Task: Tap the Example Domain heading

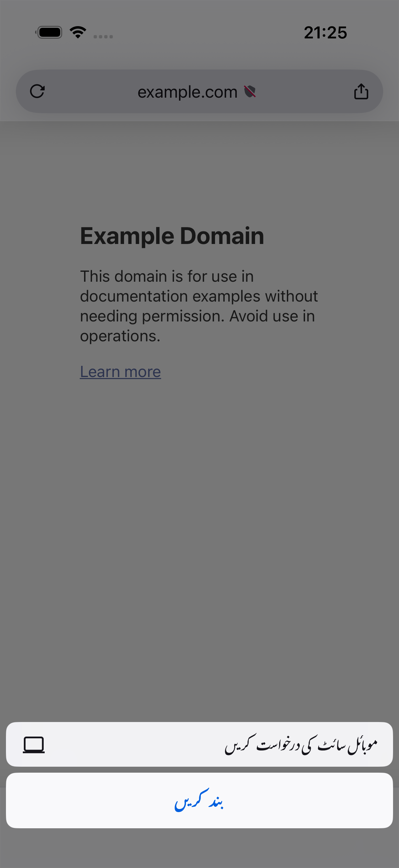Action: pyautogui.click(x=172, y=235)
